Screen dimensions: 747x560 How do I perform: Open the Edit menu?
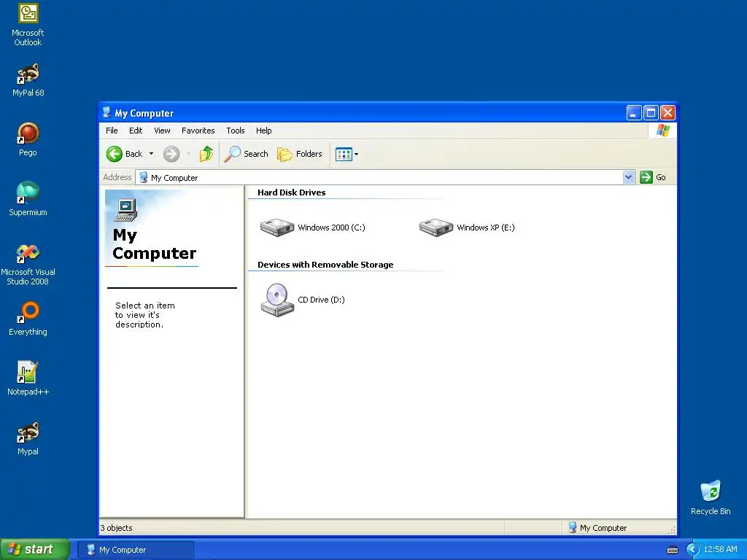(136, 131)
